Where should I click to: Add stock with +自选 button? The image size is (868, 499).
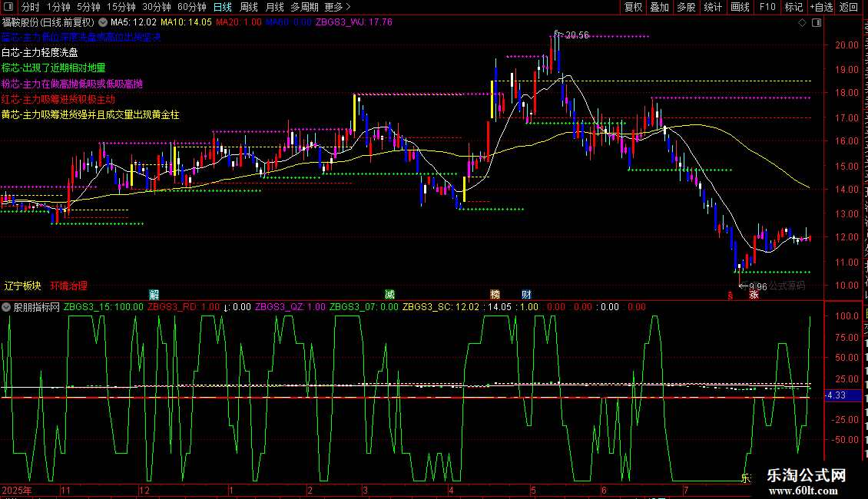[821, 7]
